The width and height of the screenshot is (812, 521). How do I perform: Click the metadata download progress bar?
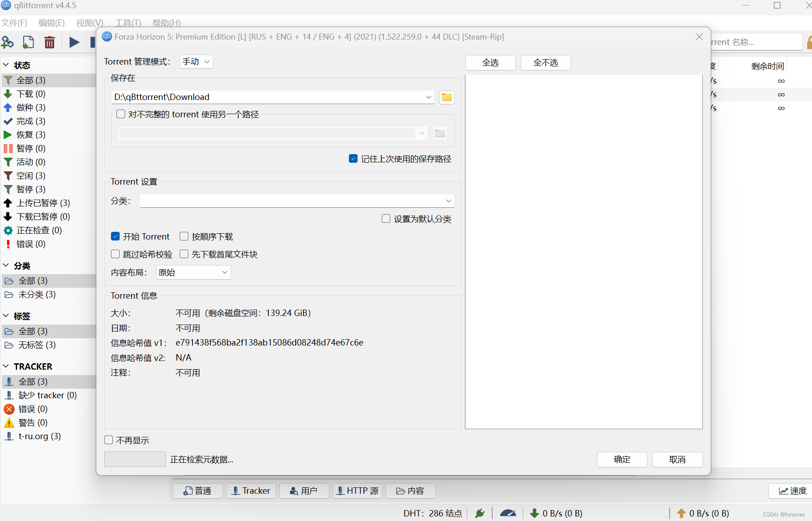[135, 459]
